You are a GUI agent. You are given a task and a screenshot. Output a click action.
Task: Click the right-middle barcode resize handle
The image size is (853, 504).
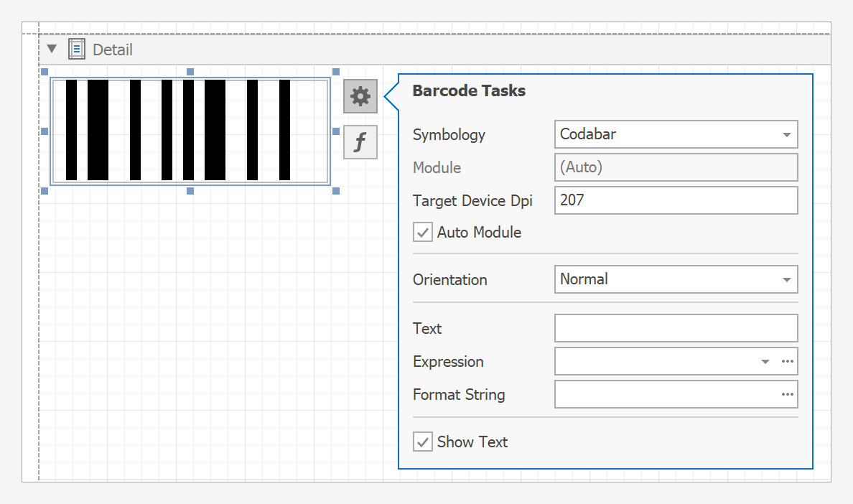coord(335,131)
